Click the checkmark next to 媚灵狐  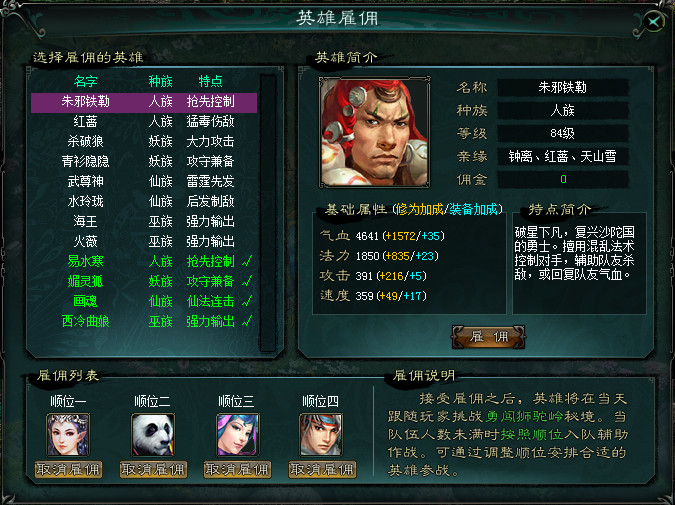point(247,281)
